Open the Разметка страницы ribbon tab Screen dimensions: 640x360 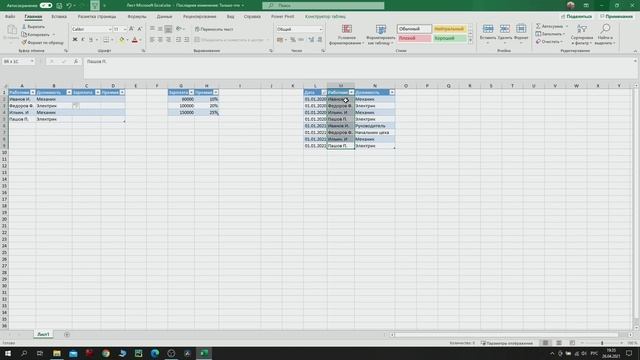click(97, 16)
